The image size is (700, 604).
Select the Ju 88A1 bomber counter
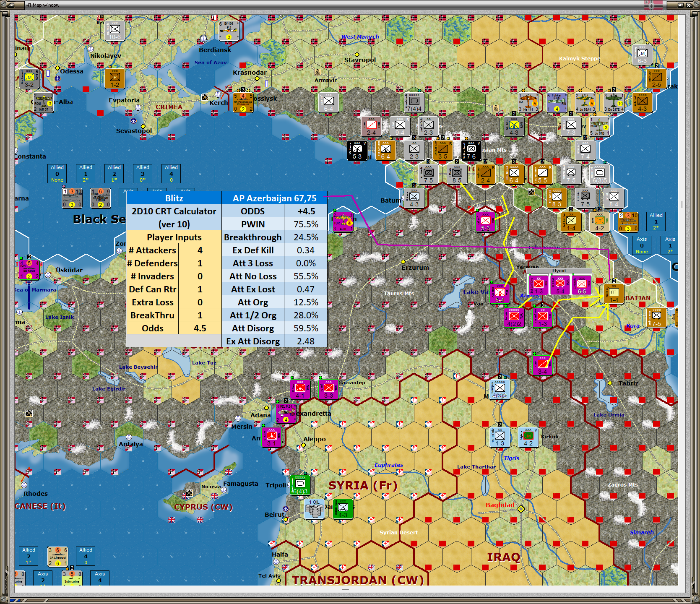click(585, 102)
